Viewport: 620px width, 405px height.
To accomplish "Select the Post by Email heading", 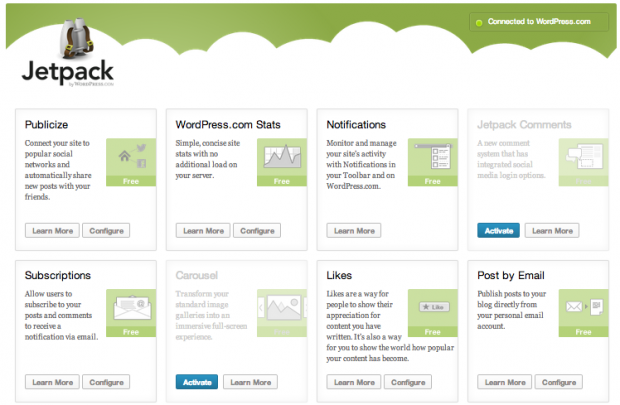I will click(510, 275).
